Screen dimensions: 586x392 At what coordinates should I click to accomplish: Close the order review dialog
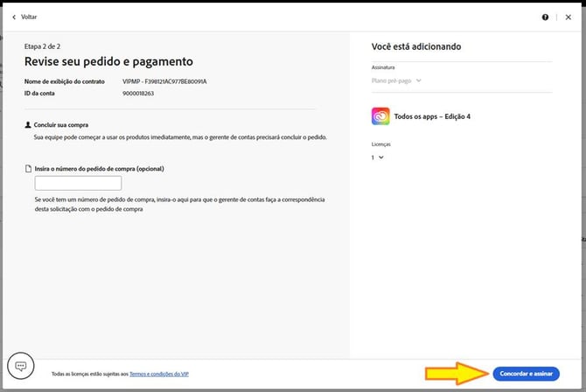click(x=568, y=17)
